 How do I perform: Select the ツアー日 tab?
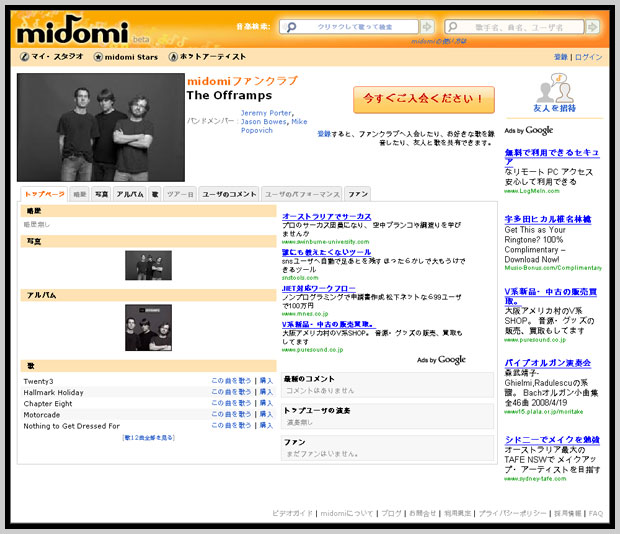(x=180, y=194)
